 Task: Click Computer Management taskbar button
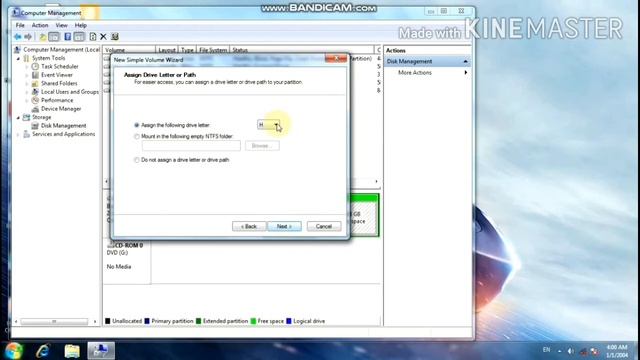pyautogui.click(x=101, y=351)
